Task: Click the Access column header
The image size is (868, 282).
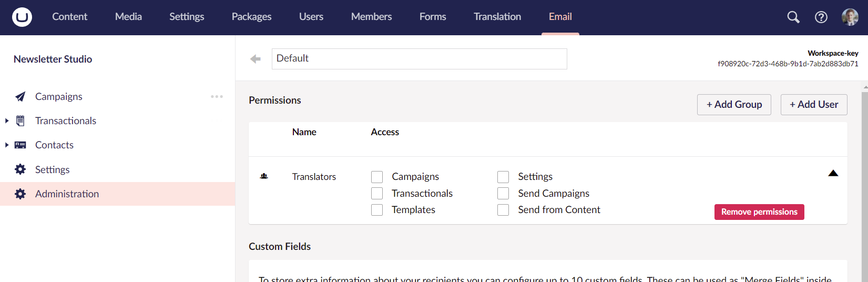Action: click(x=385, y=132)
